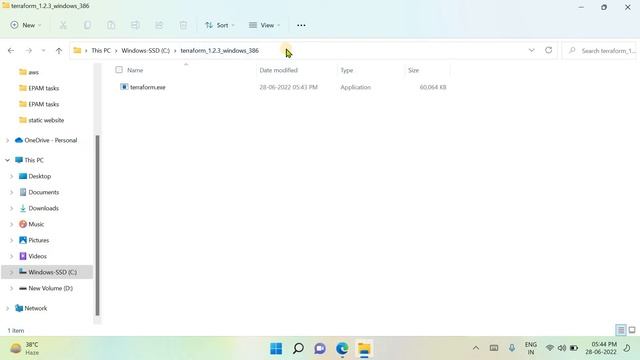This screenshot has height=360, width=640.
Task: Open taskbar Search magnifier
Action: click(x=298, y=349)
